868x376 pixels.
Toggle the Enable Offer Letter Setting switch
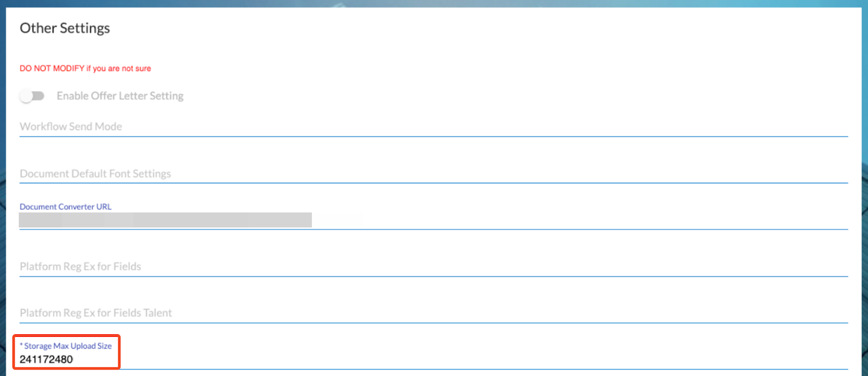(32, 96)
